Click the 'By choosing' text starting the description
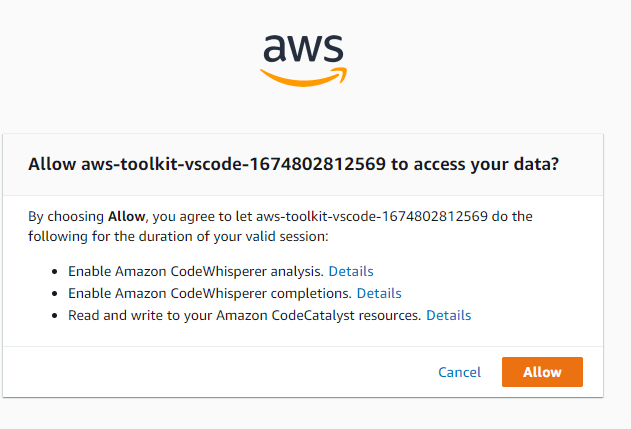 (x=66, y=217)
